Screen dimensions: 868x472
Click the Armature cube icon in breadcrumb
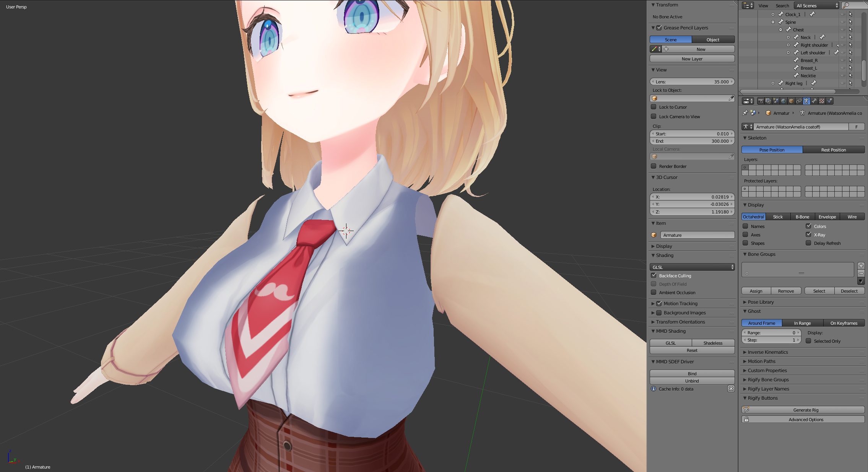click(x=768, y=113)
